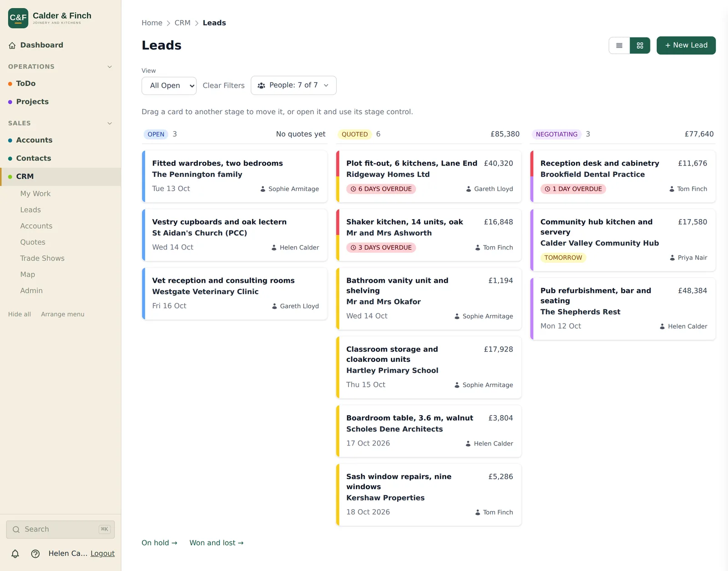Click the clock icon on 3 DAYS OVERDUE badge

pyautogui.click(x=353, y=248)
